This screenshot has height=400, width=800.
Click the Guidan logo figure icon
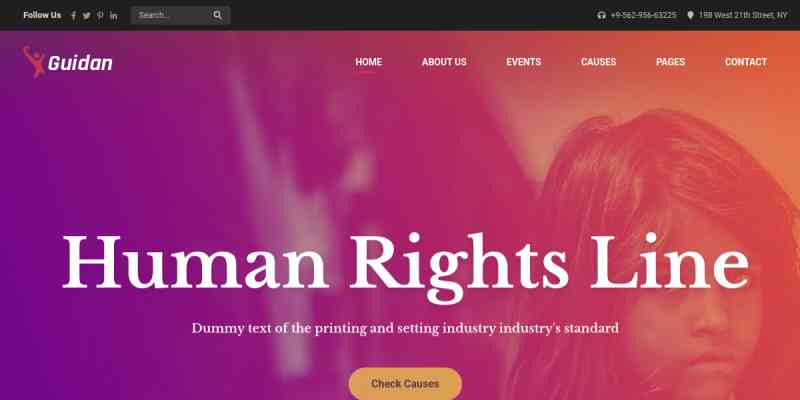click(34, 62)
